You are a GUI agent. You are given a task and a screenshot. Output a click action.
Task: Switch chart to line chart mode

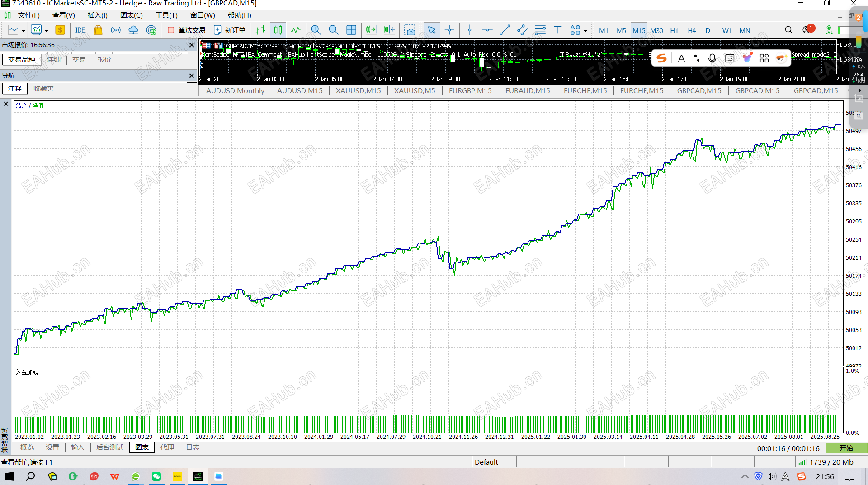click(296, 30)
